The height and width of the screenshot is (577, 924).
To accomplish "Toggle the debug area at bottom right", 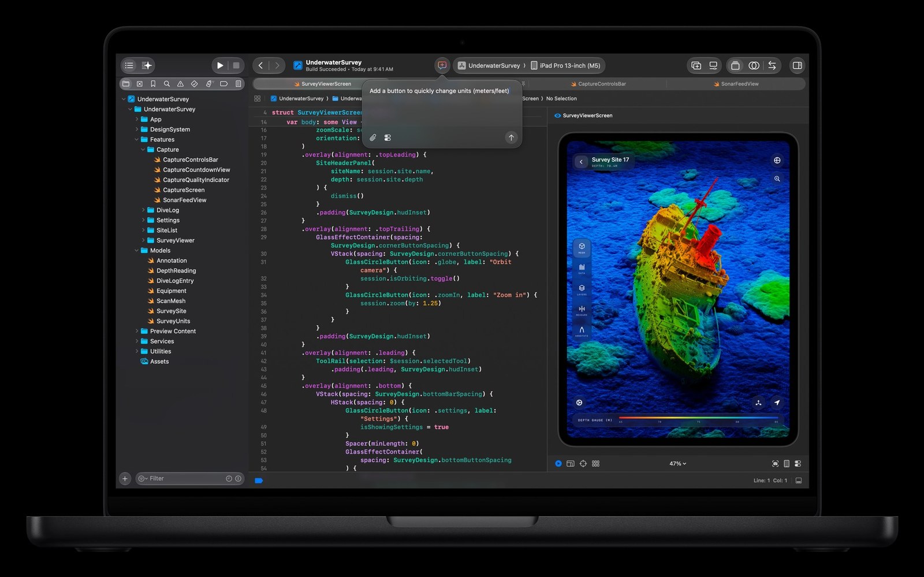I will tap(799, 481).
